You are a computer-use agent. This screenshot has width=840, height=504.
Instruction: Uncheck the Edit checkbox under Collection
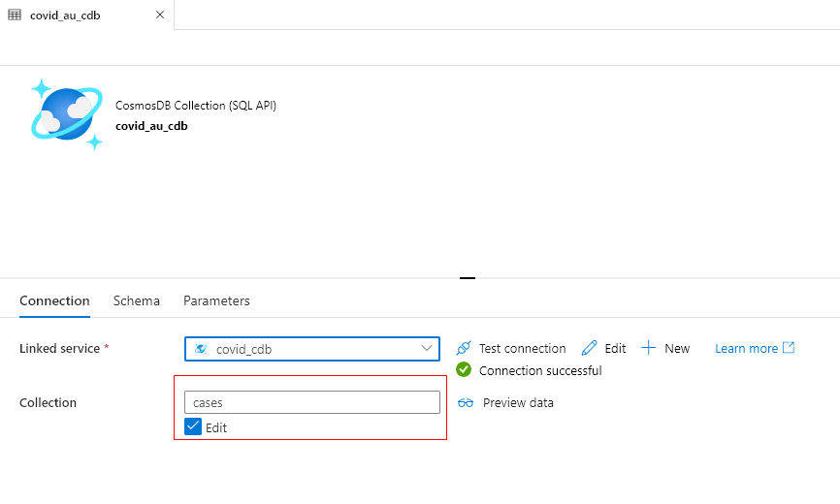[193, 426]
